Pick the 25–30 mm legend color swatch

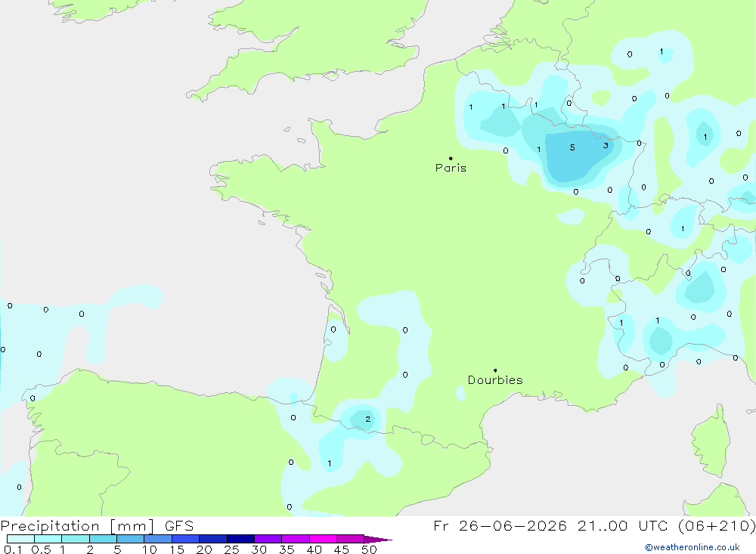[240, 539]
